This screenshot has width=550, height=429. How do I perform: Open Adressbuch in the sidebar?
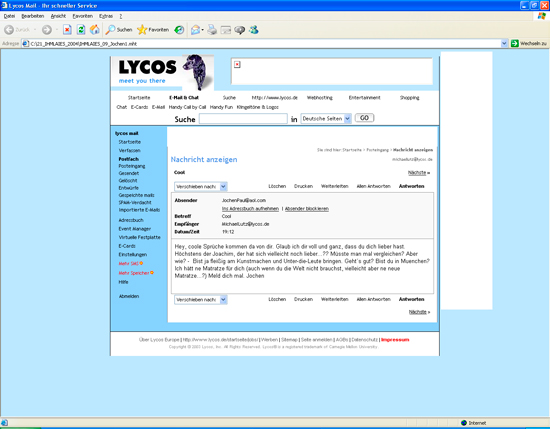pos(131,220)
